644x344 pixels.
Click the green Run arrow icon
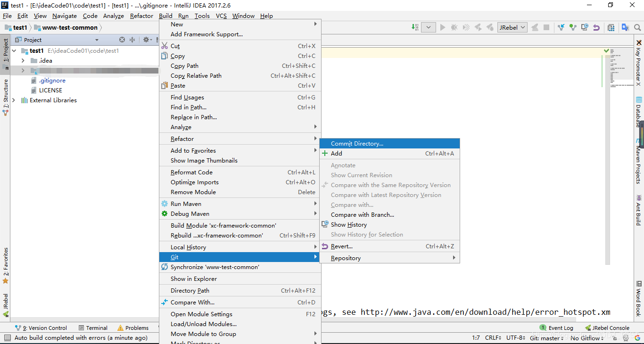[443, 27]
